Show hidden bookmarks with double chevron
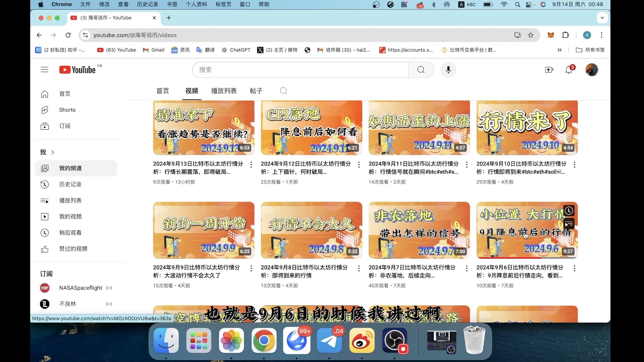This screenshot has height=362, width=644. pos(559,50)
